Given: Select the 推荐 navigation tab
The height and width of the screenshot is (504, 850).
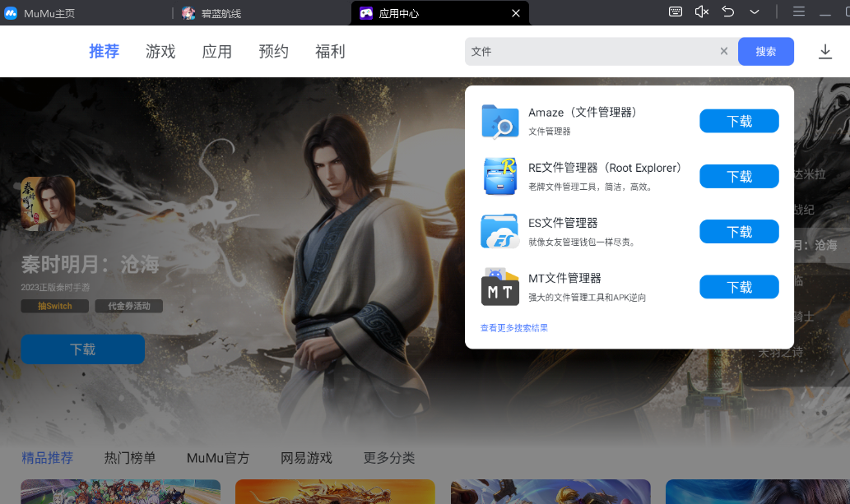Looking at the screenshot, I should [104, 52].
